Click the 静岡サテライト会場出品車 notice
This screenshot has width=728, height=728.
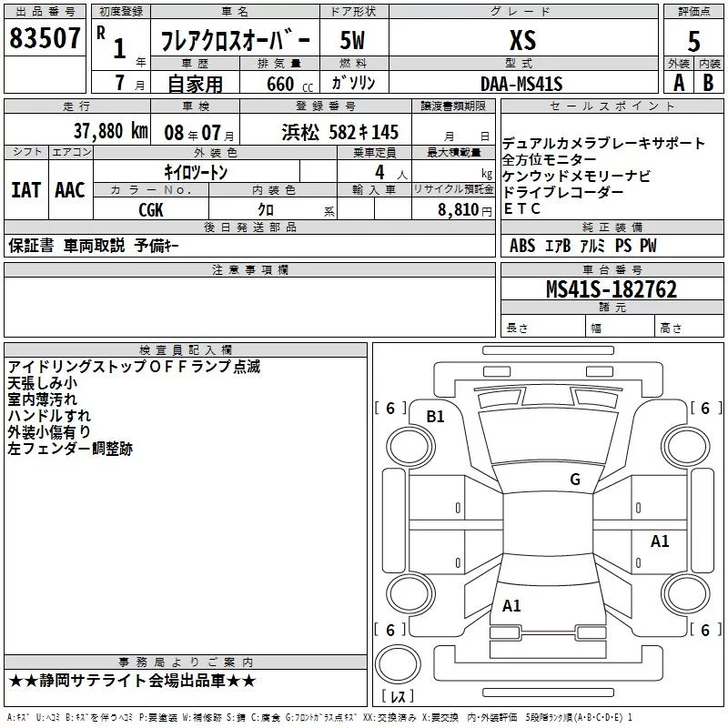(132, 681)
